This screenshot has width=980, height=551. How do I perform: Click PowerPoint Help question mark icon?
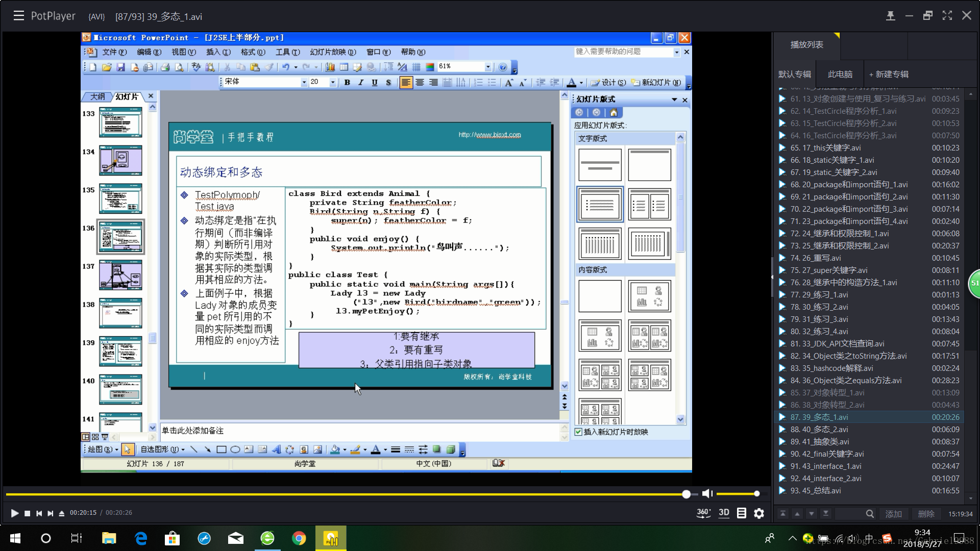503,67
